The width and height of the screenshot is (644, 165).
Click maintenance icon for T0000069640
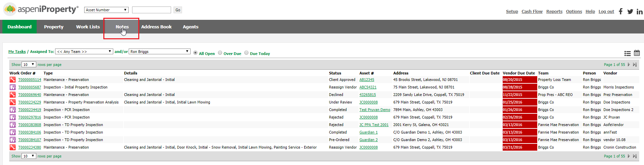pos(13,95)
